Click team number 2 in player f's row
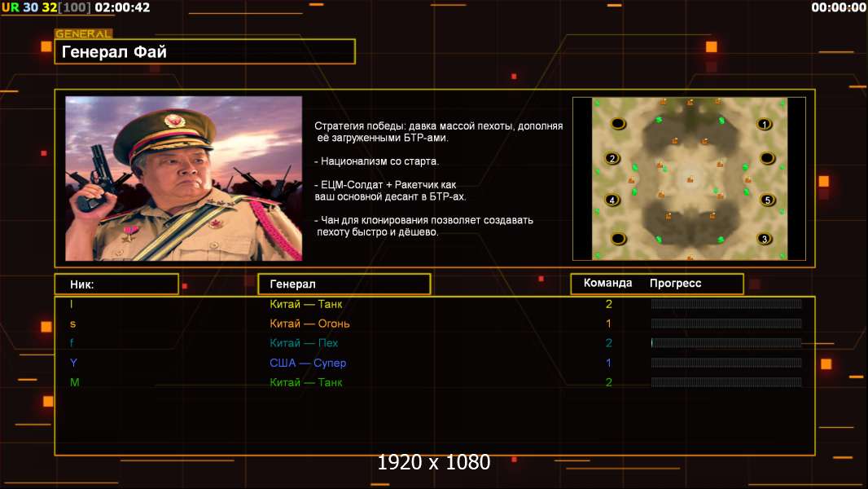The height and width of the screenshot is (489, 868). coord(609,343)
